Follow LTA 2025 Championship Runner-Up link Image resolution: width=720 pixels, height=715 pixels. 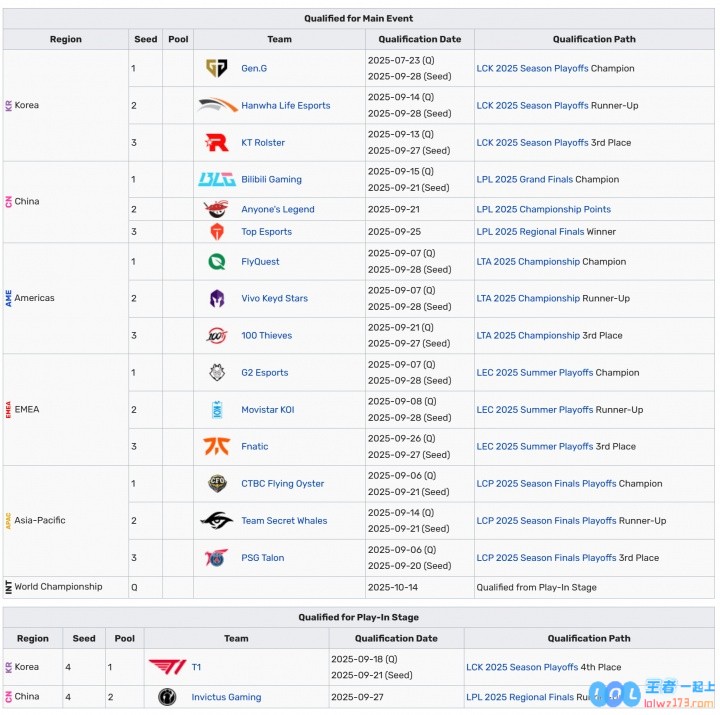[528, 299]
